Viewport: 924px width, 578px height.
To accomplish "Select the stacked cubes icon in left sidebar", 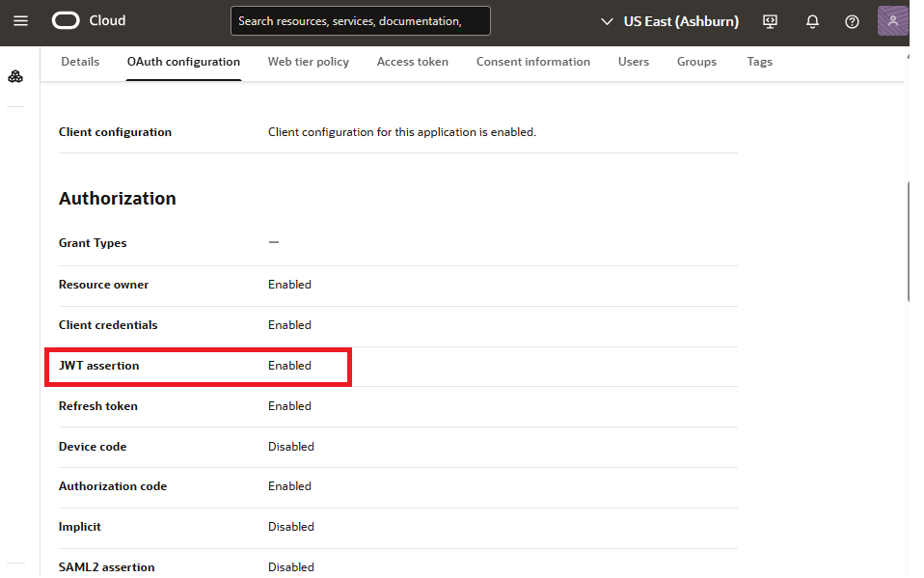I will click(x=15, y=75).
